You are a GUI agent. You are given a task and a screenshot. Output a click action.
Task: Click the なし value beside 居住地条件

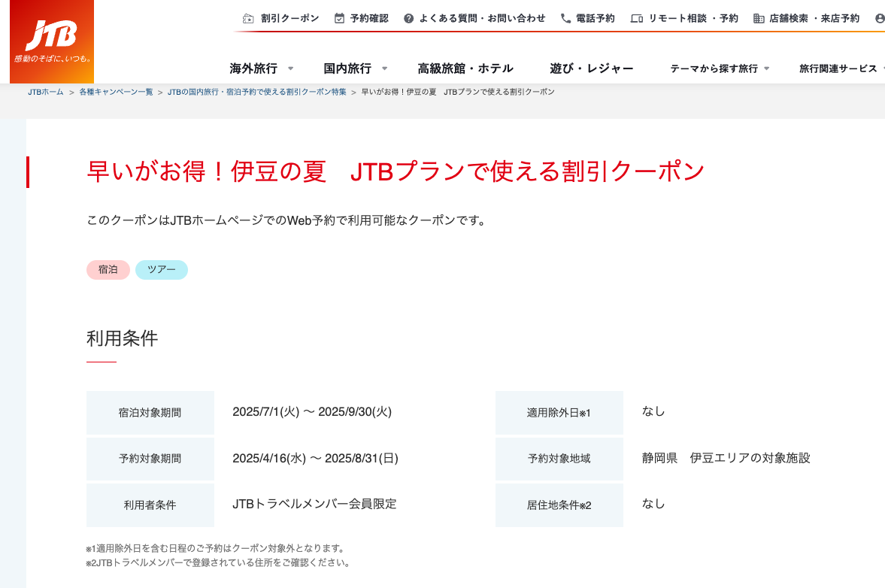[653, 504]
